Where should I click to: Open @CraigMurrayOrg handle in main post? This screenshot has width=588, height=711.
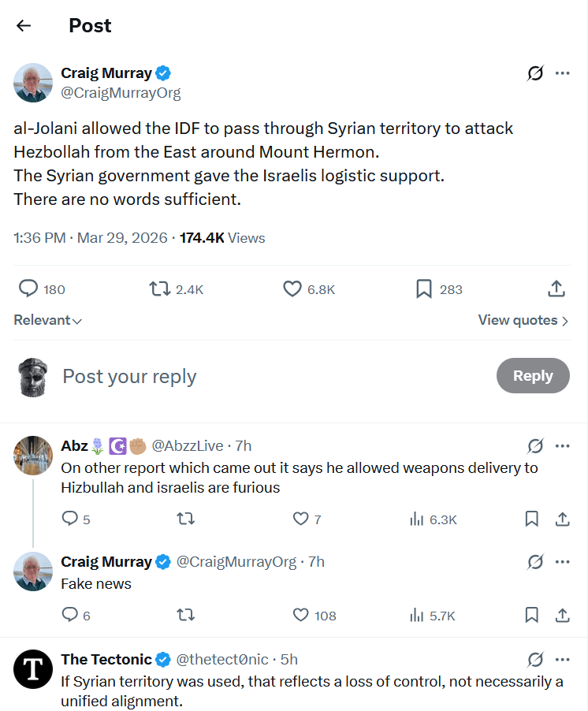tap(121, 93)
